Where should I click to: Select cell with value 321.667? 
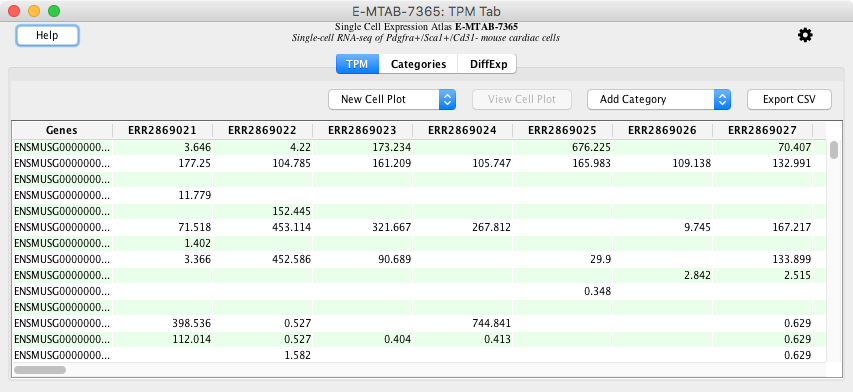pos(362,227)
